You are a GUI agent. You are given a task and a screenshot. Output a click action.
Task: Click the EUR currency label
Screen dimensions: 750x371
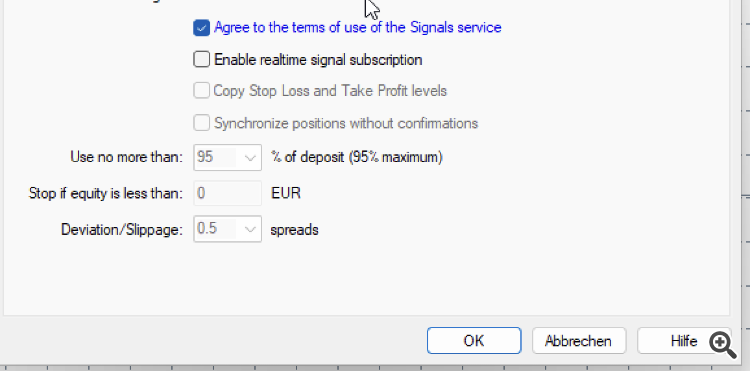286,193
